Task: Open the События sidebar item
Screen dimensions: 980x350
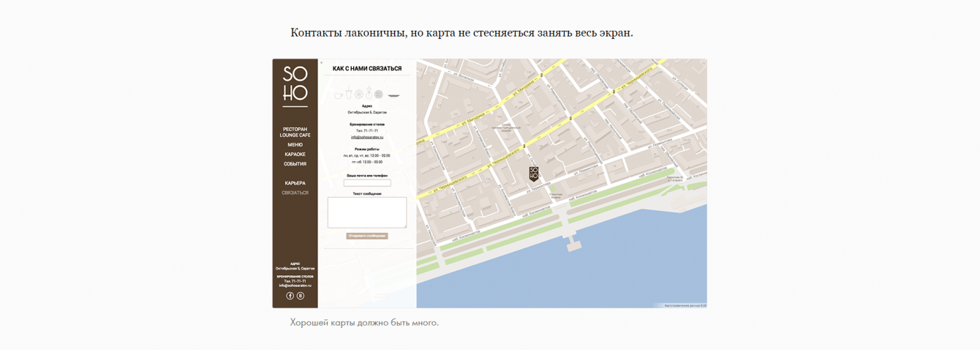Action: pos(295,164)
